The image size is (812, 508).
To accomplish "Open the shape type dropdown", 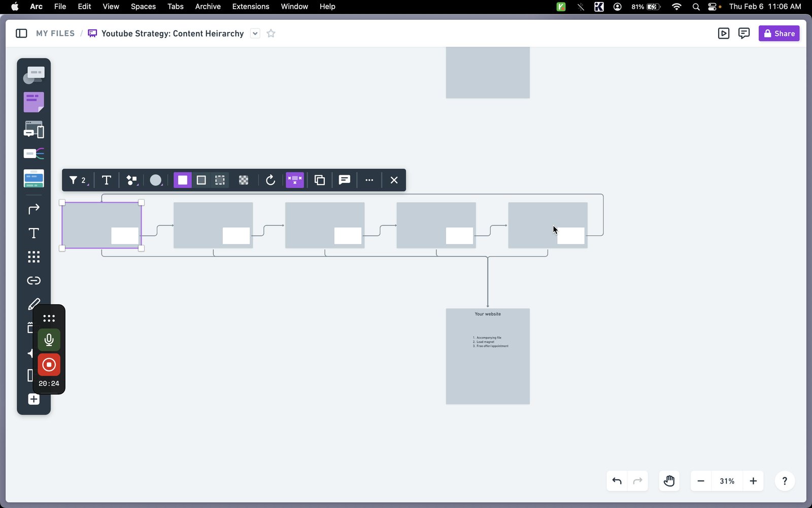I will pos(132,180).
